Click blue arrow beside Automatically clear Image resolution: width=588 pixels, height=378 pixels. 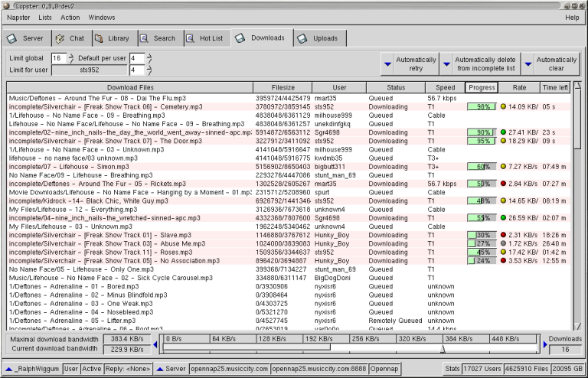click(x=528, y=64)
